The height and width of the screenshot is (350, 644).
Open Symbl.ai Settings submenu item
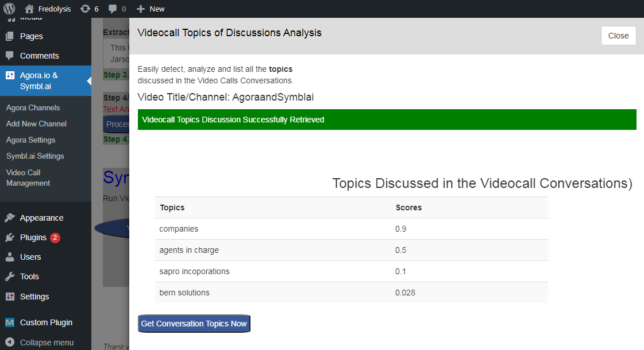pyautogui.click(x=35, y=156)
